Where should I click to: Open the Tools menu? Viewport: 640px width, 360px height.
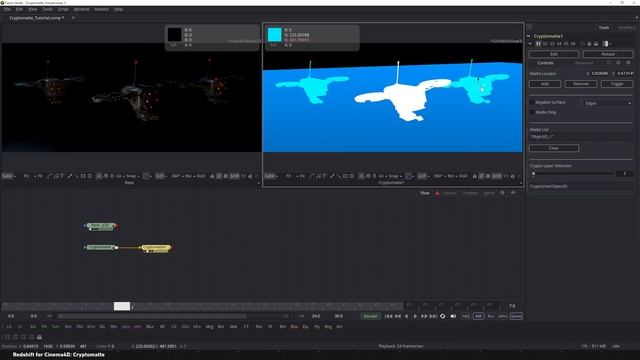48,9
